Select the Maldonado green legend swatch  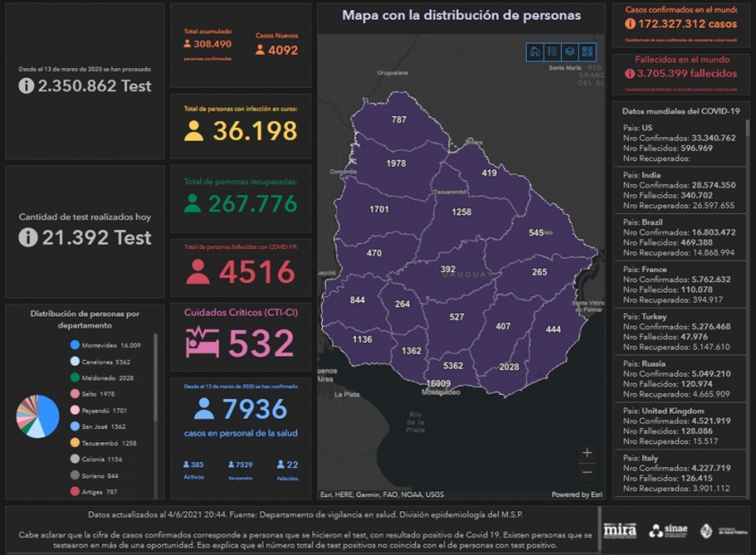[x=74, y=378]
